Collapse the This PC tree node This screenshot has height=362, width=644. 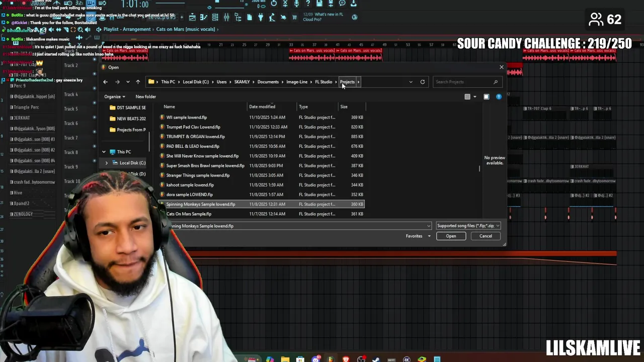click(x=104, y=152)
